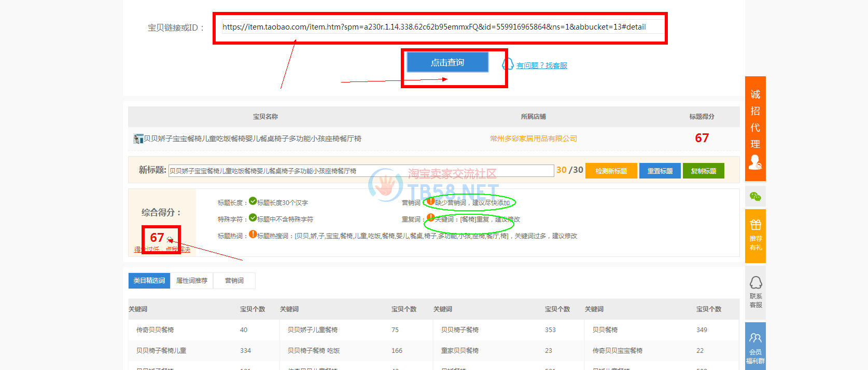Switch to the 属性词推荐 tab
This screenshot has height=370, width=868.
[191, 281]
